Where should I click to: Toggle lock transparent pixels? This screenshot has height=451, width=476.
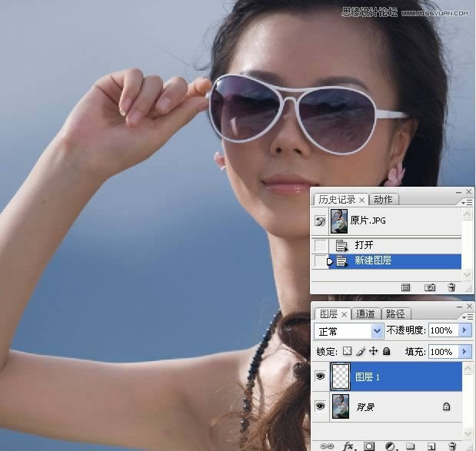point(347,351)
